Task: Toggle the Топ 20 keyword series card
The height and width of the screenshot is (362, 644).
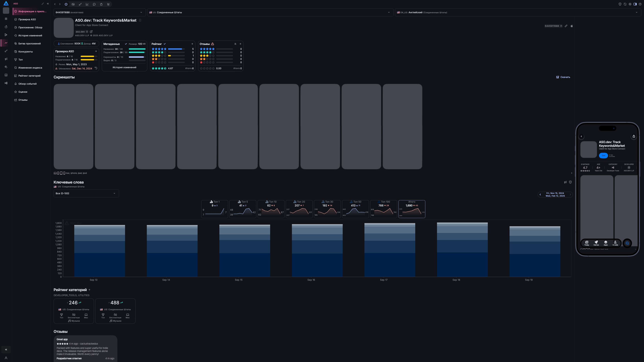Action: [299, 209]
